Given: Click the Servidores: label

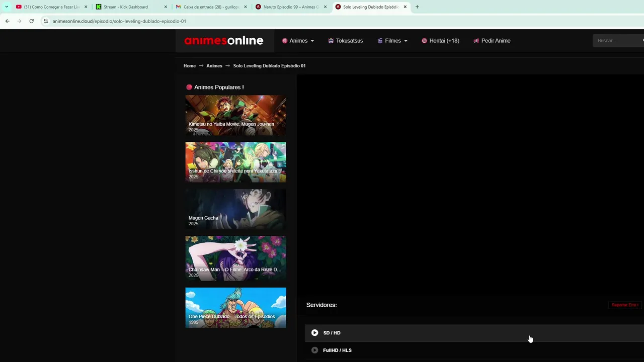Looking at the screenshot, I should coord(321,305).
